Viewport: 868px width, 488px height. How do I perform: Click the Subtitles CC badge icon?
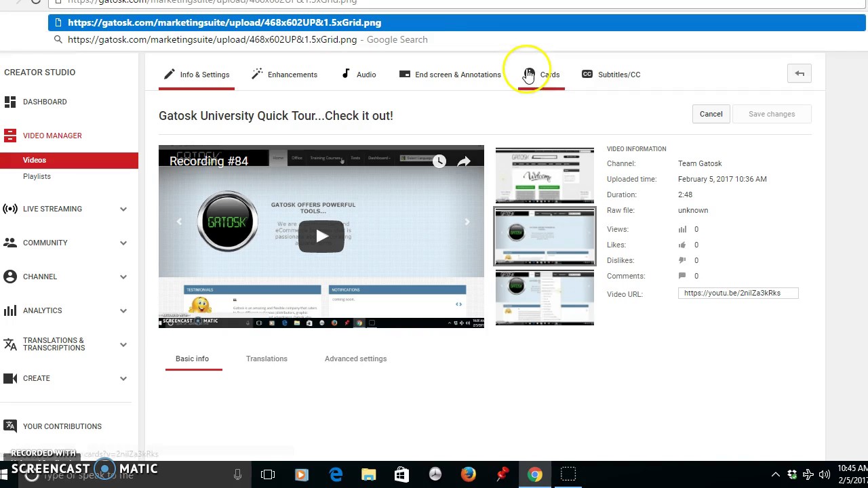[587, 74]
